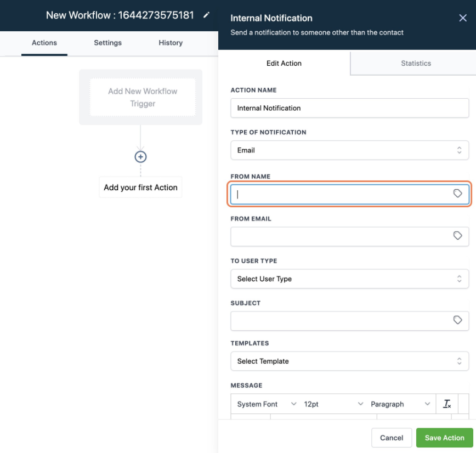Click the tag icon in From Name field

(458, 194)
